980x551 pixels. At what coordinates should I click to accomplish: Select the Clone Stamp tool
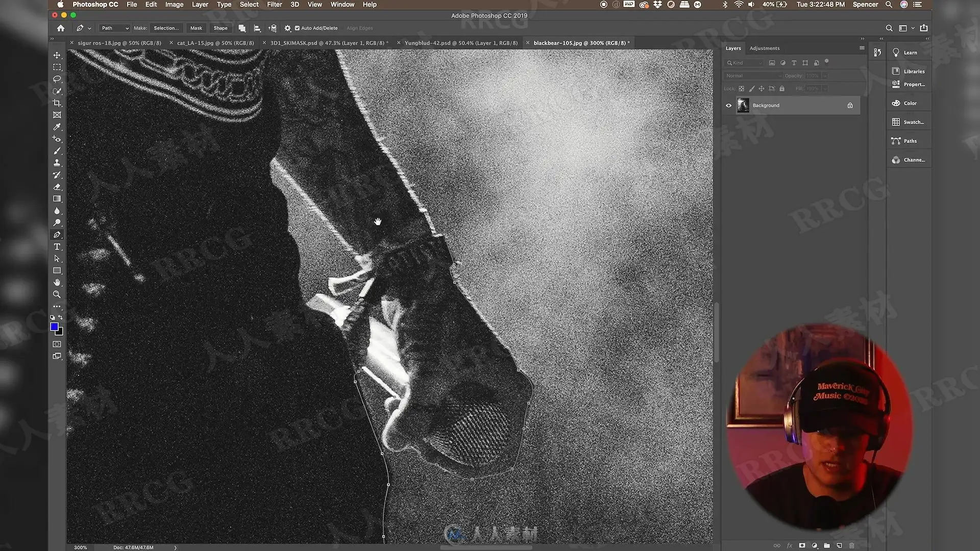(57, 163)
